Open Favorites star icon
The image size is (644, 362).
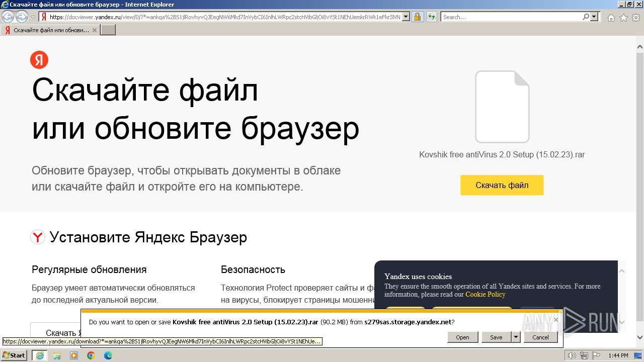(x=623, y=18)
